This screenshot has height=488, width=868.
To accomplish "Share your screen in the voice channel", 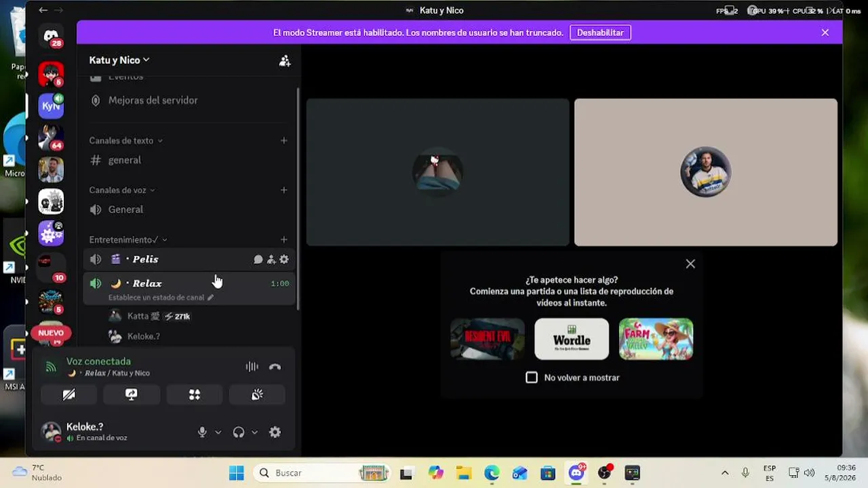I will 132,394.
